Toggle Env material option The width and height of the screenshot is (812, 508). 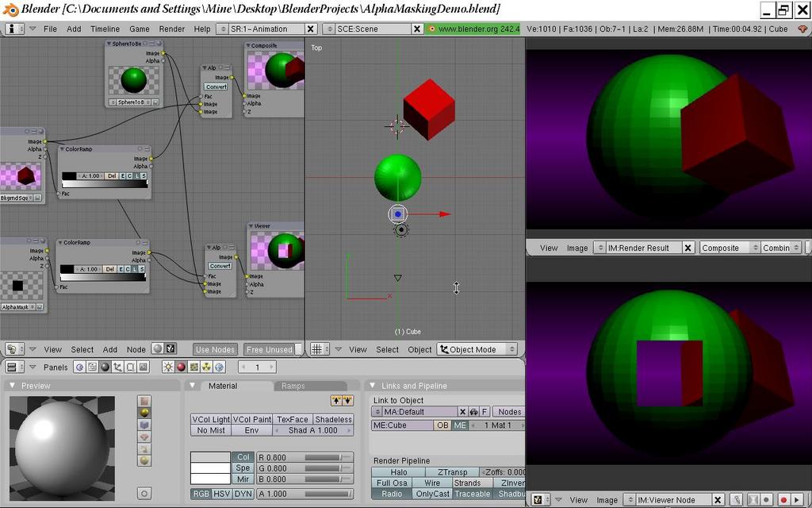pyautogui.click(x=251, y=430)
